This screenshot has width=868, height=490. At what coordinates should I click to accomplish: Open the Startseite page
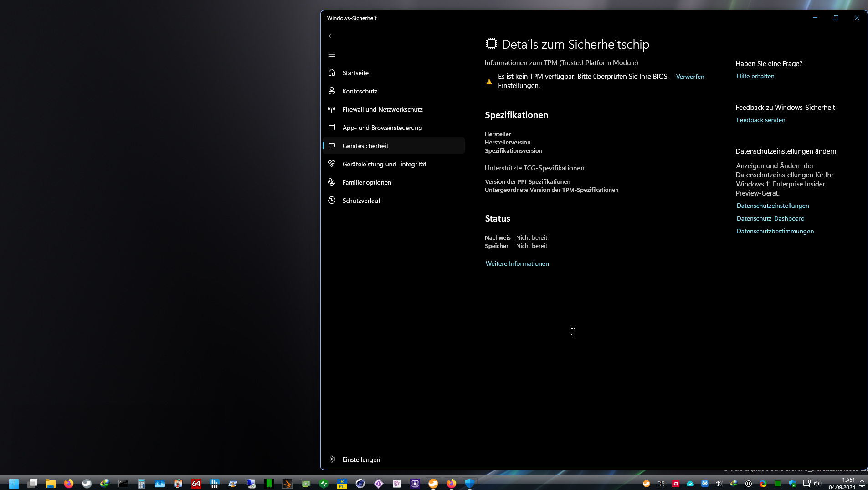pyautogui.click(x=394, y=73)
